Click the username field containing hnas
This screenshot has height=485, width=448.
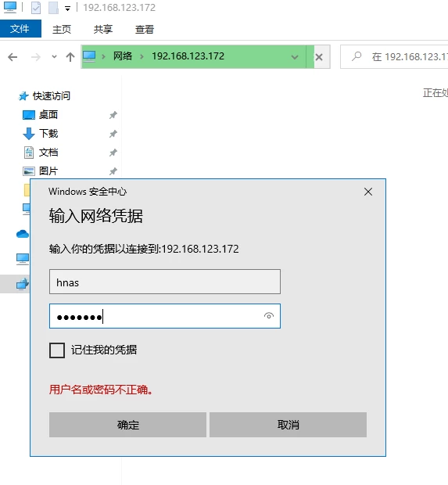[165, 282]
